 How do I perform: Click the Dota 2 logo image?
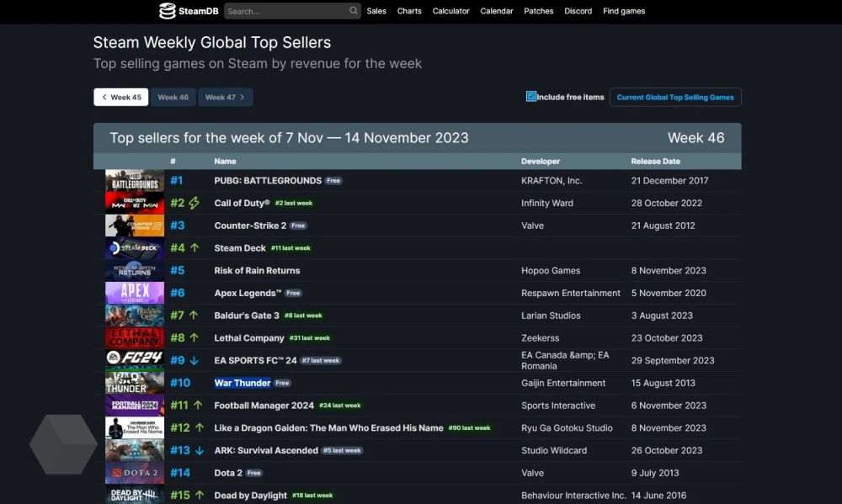point(135,473)
